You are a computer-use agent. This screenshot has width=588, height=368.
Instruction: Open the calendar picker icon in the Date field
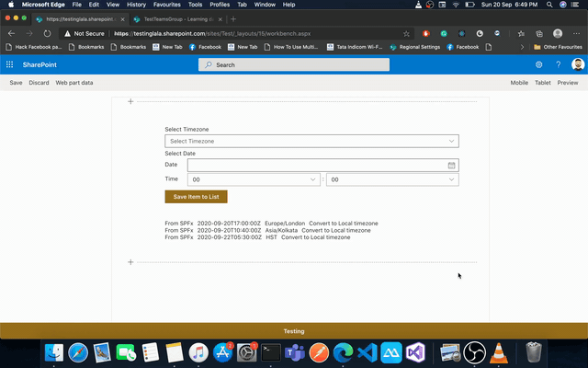(451, 166)
